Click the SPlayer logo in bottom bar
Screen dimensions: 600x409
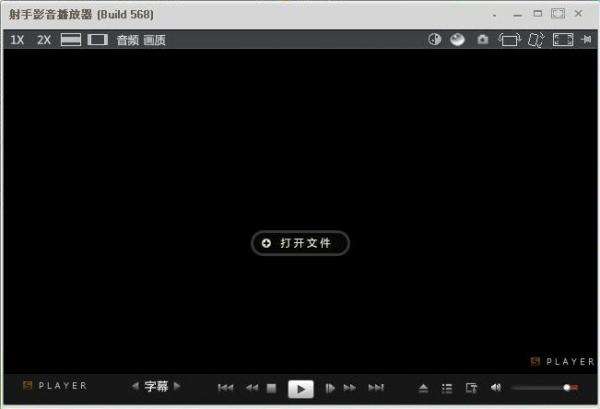click(x=55, y=386)
